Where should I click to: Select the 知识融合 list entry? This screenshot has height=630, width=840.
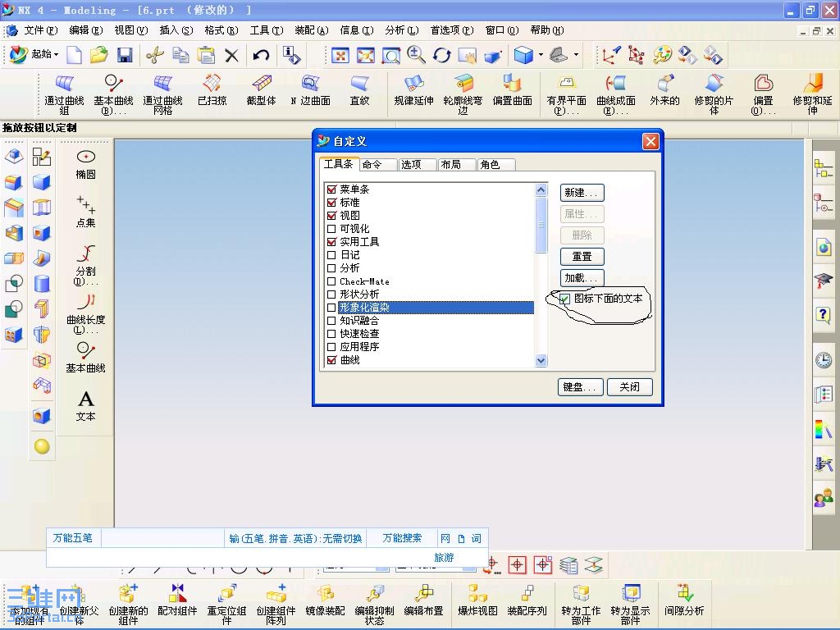click(359, 321)
